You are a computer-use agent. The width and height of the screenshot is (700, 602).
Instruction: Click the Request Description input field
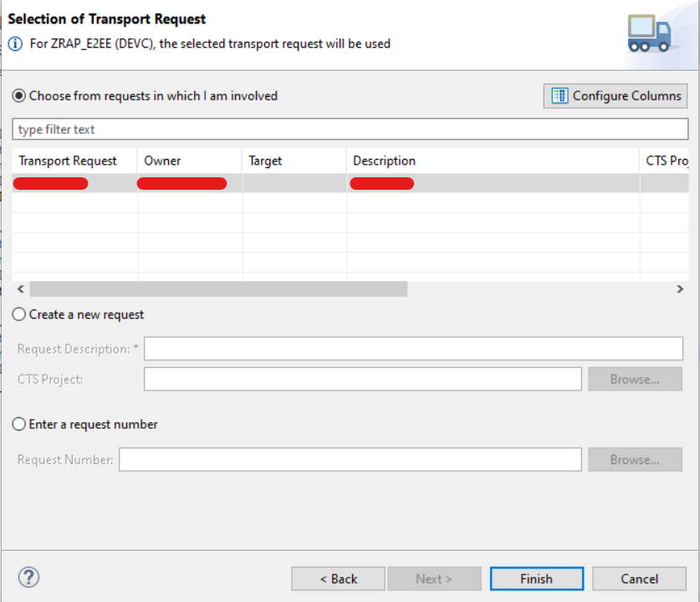(x=413, y=349)
